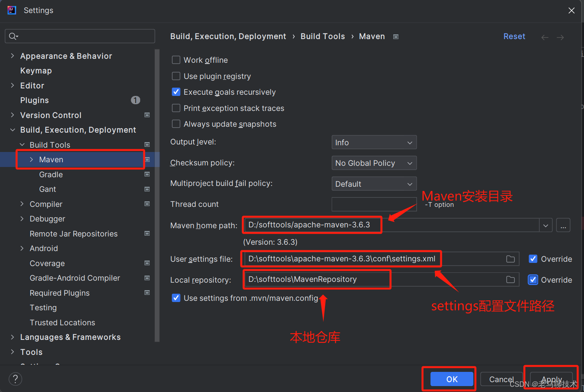Click the Reset link
This screenshot has width=584, height=392.
514,36
